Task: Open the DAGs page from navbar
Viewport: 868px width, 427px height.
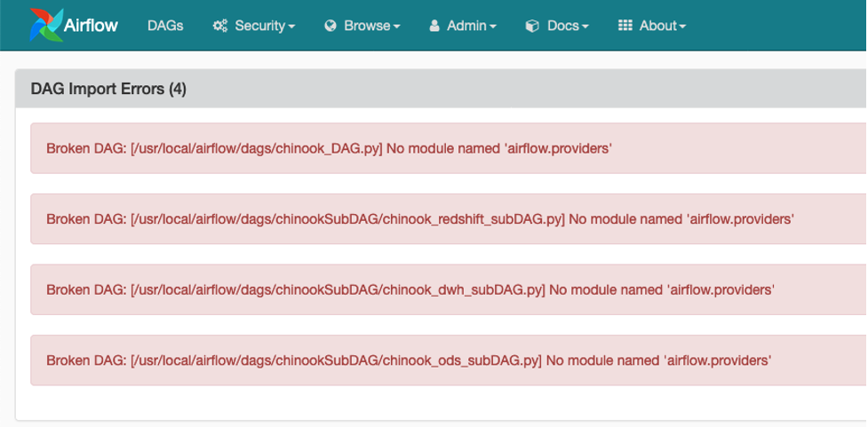Action: point(165,26)
